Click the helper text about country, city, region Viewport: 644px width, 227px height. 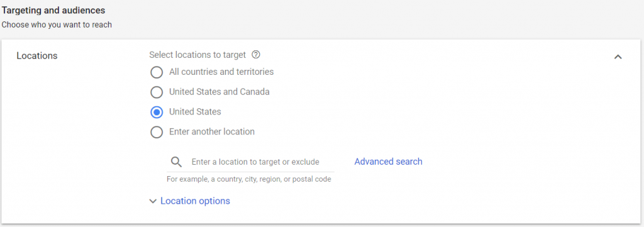tap(249, 179)
